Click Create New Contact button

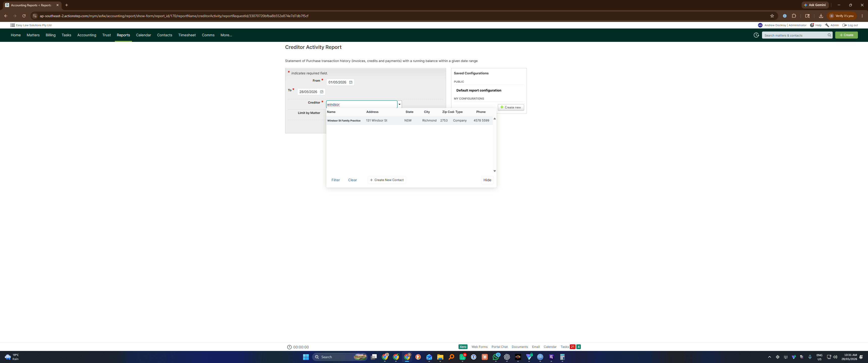click(x=387, y=180)
